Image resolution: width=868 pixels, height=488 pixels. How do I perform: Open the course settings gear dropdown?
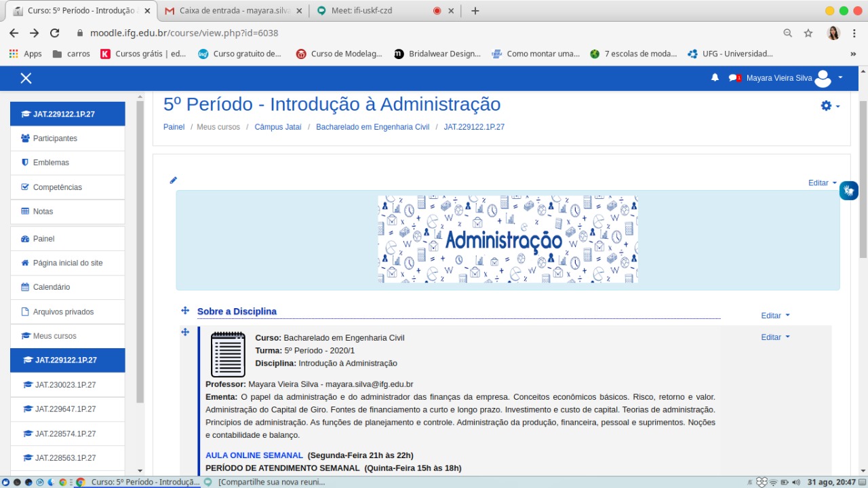[829, 106]
